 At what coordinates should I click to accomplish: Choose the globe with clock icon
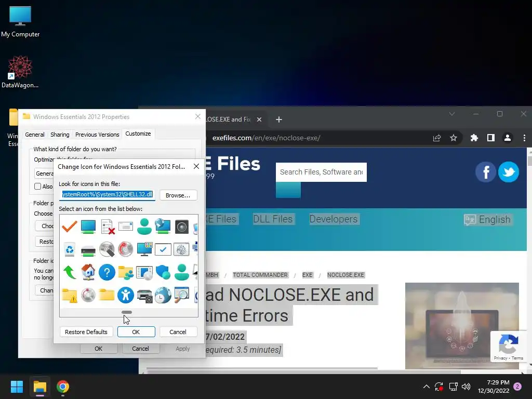[x=163, y=295]
